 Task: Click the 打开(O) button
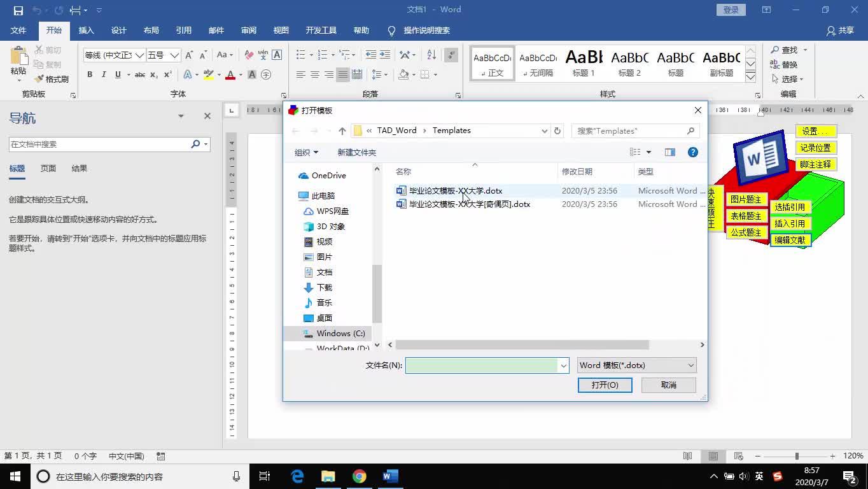605,385
